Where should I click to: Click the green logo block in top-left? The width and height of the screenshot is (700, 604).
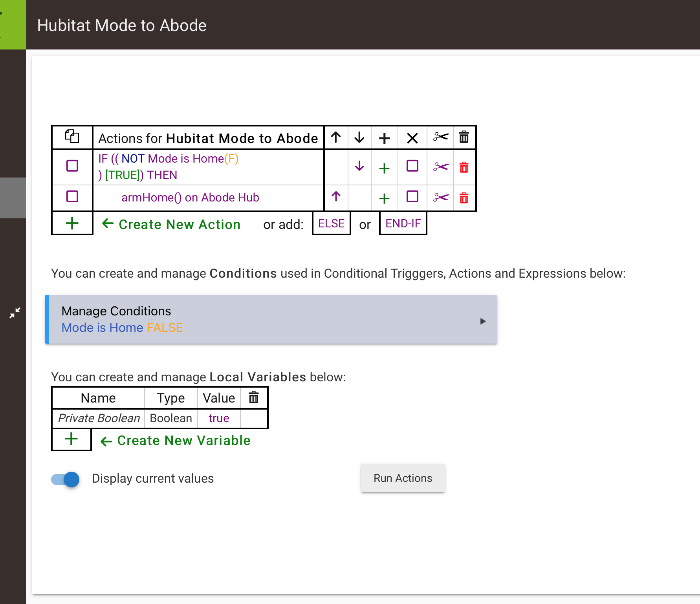click(13, 25)
